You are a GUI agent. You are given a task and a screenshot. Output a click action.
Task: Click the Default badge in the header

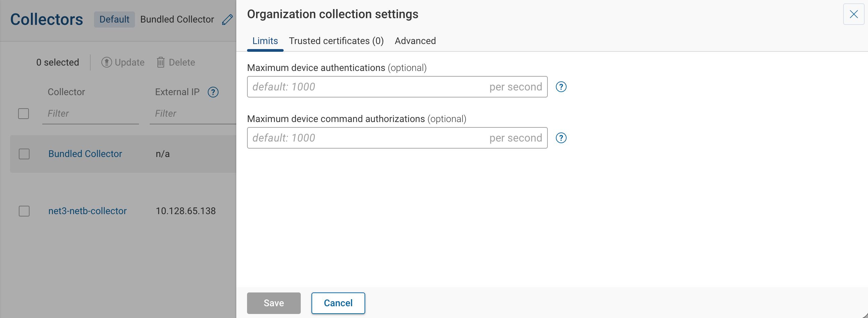114,19
